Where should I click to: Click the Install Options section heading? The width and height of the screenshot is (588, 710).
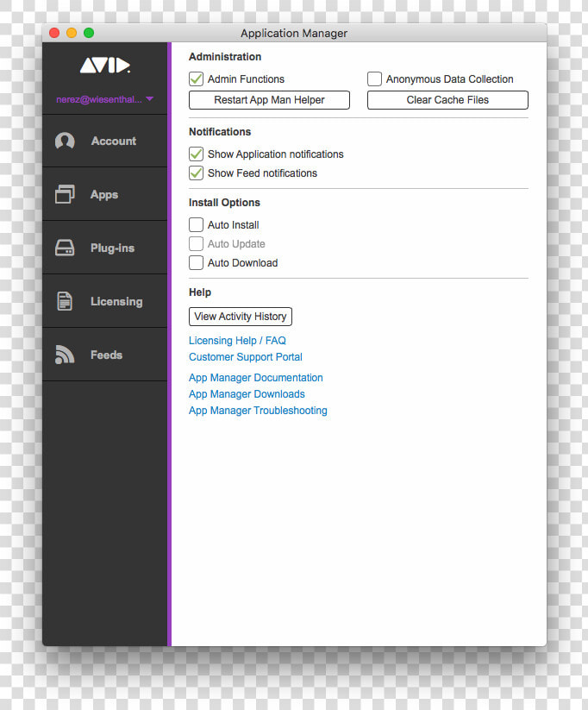[x=224, y=203]
